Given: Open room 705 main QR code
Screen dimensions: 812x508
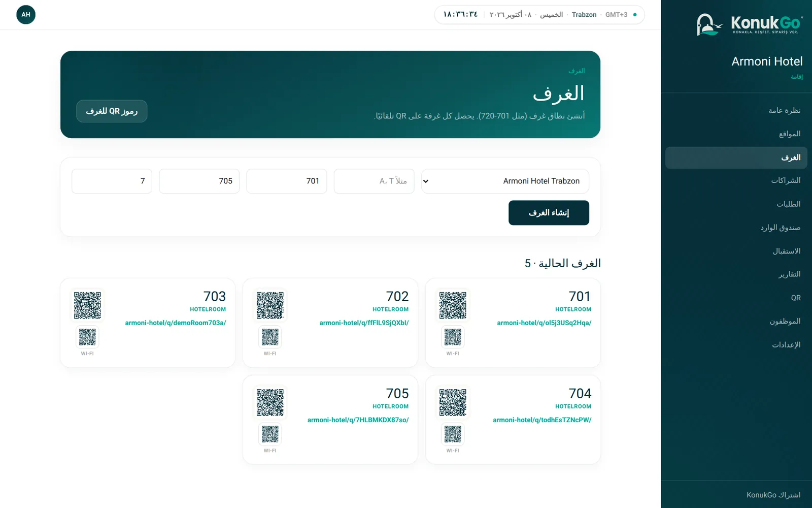Looking at the screenshot, I should click(x=270, y=402).
